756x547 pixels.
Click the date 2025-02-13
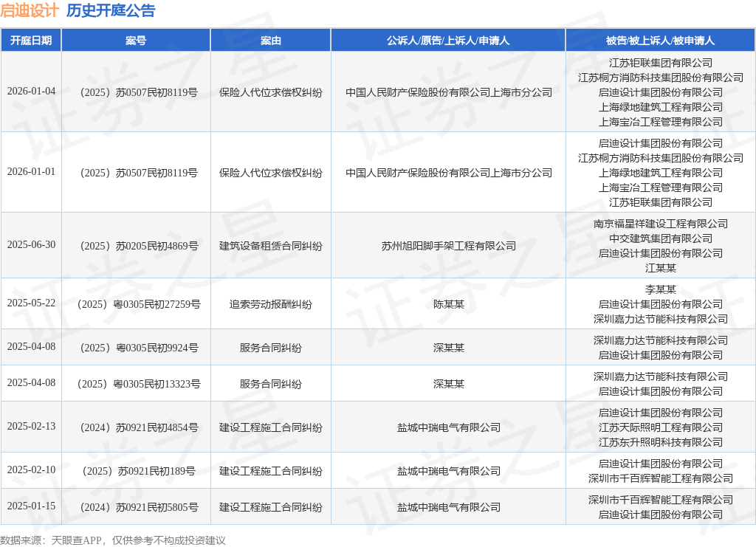(x=31, y=427)
